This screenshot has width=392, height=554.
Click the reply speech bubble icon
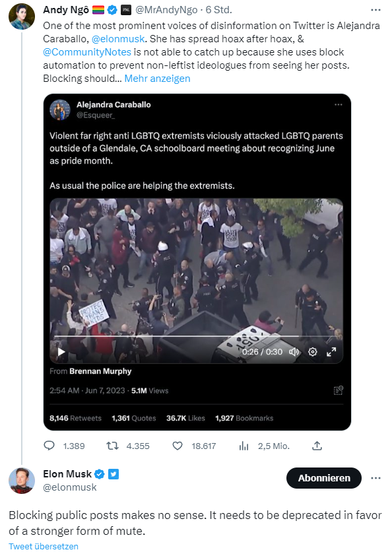point(49,446)
